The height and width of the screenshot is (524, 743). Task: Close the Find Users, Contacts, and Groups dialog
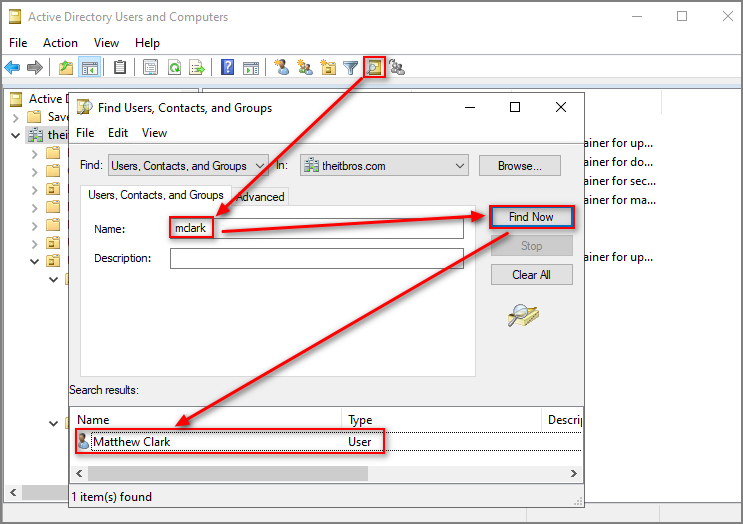click(x=561, y=108)
